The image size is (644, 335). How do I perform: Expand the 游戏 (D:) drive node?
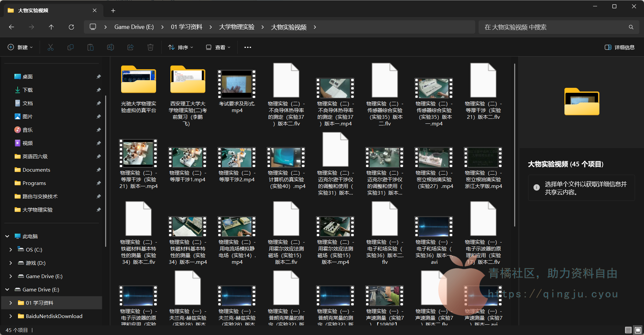(11, 263)
